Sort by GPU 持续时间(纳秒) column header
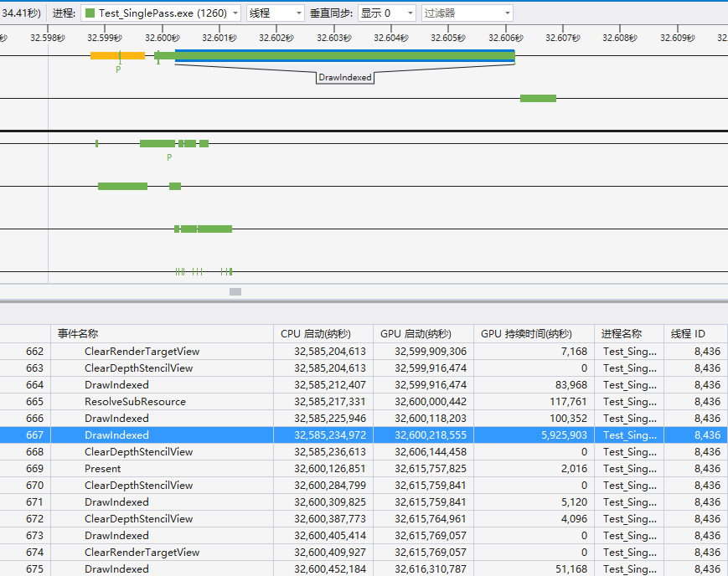Image resolution: width=728 pixels, height=576 pixels. point(534,334)
